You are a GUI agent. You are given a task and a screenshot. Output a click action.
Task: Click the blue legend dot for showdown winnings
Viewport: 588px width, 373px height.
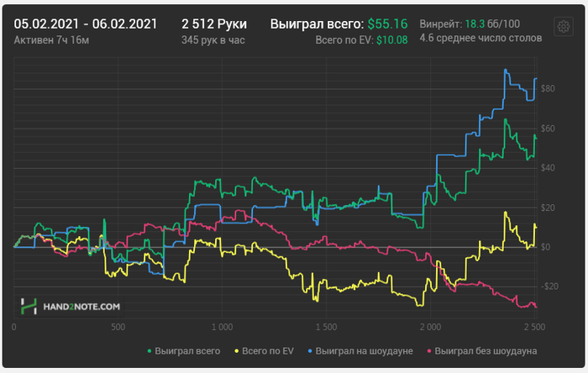pyautogui.click(x=310, y=351)
